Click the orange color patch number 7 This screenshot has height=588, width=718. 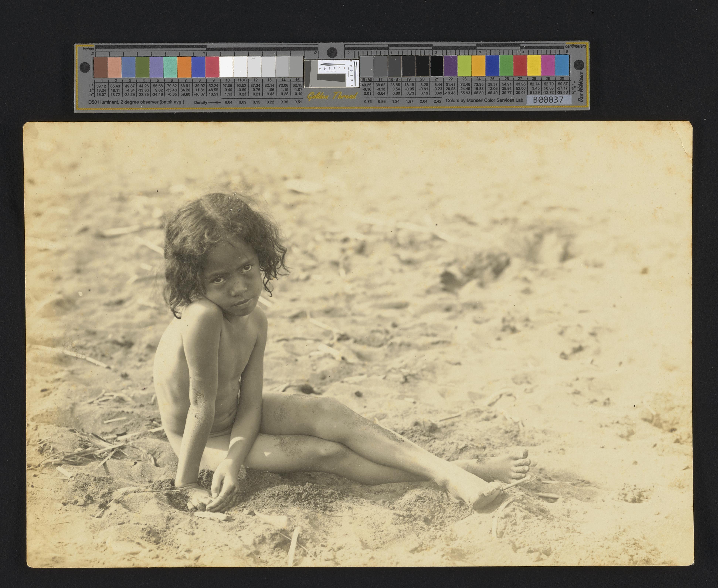pyautogui.click(x=184, y=67)
